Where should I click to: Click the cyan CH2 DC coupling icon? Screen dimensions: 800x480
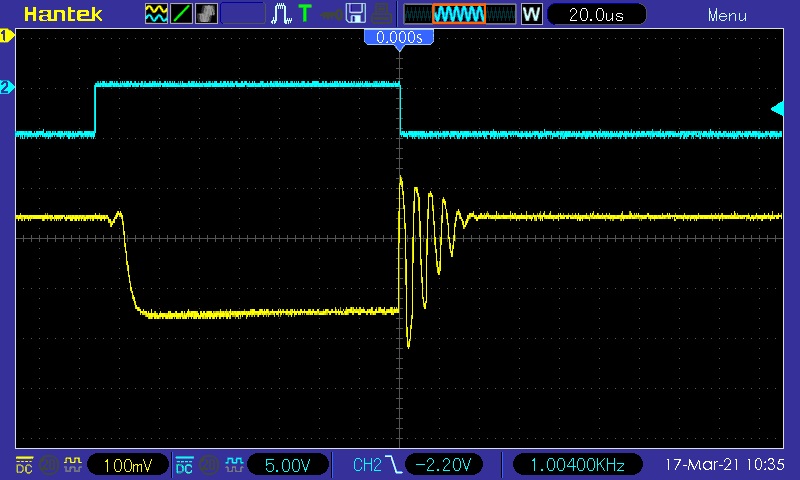184,465
